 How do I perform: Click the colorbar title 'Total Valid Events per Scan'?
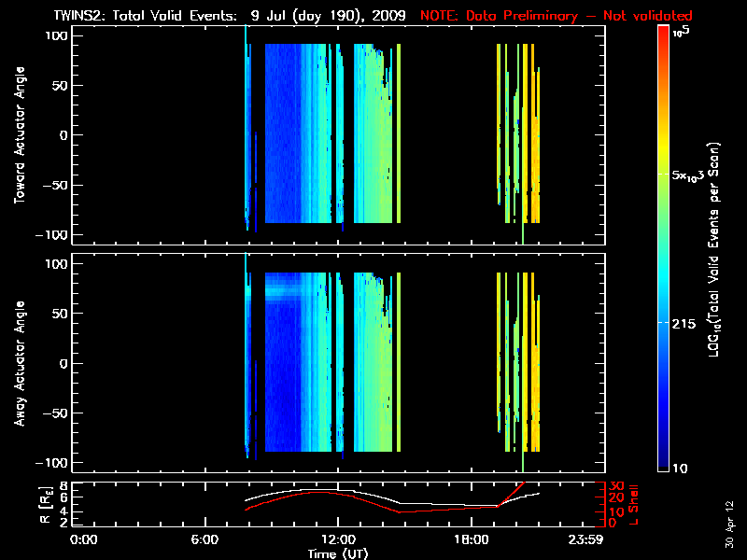[716, 252]
